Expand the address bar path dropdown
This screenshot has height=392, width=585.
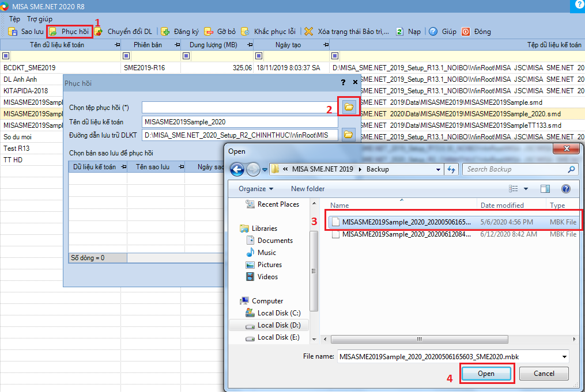[x=438, y=170]
